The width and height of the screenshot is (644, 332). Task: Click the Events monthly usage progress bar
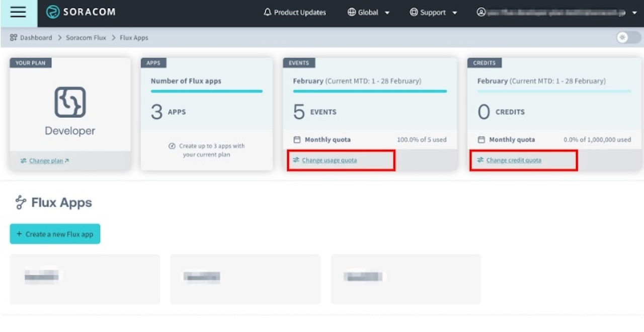click(370, 91)
